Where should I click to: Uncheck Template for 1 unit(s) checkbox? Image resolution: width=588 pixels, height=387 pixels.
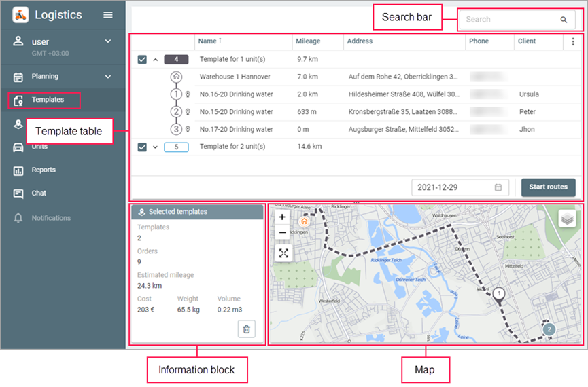(142, 60)
